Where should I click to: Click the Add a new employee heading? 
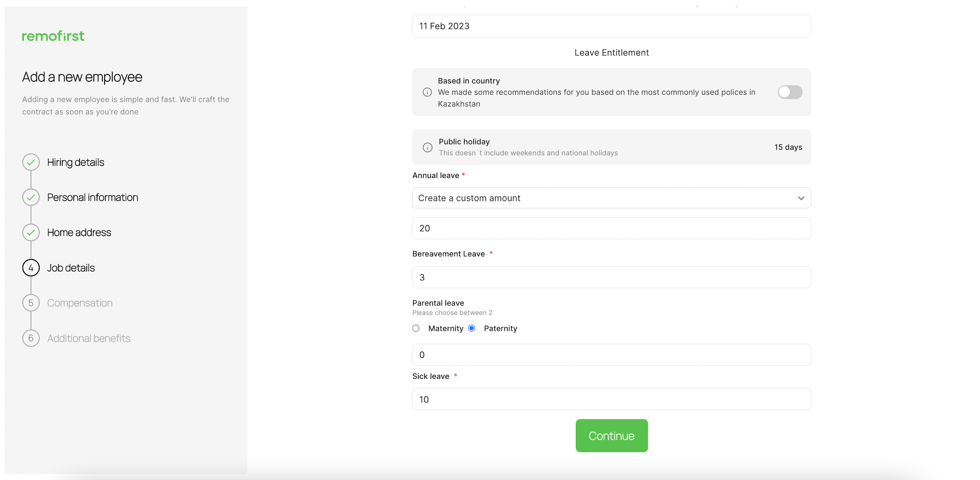point(82,77)
